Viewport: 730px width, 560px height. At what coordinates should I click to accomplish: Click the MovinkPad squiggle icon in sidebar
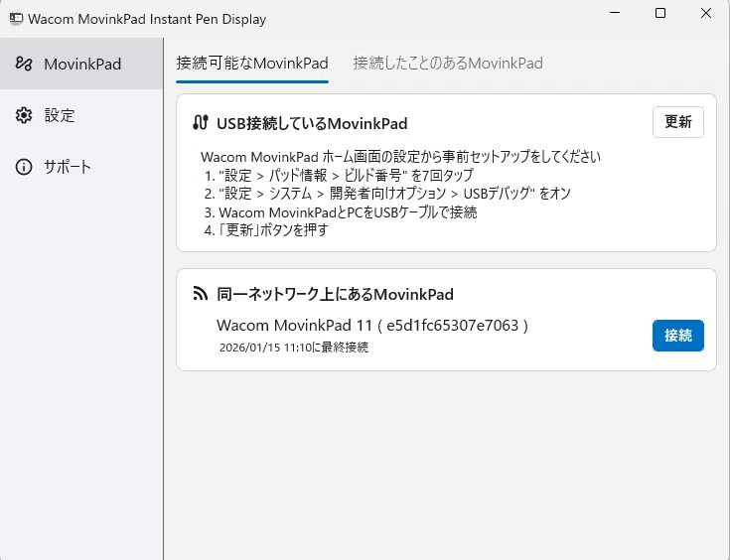24,64
